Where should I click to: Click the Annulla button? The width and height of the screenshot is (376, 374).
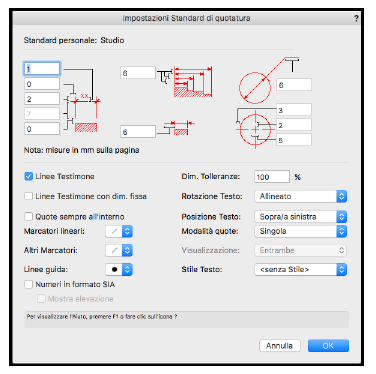coord(280,346)
